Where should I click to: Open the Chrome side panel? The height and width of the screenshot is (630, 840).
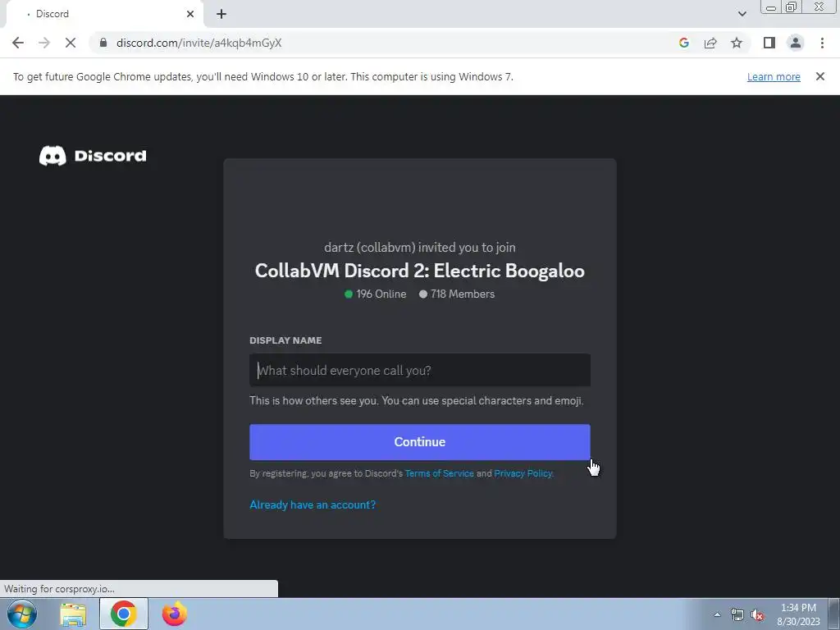[769, 43]
